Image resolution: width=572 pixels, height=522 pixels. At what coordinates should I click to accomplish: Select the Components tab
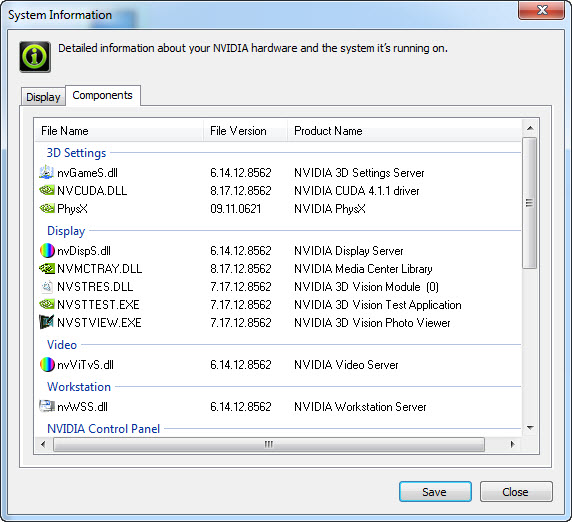[x=103, y=95]
